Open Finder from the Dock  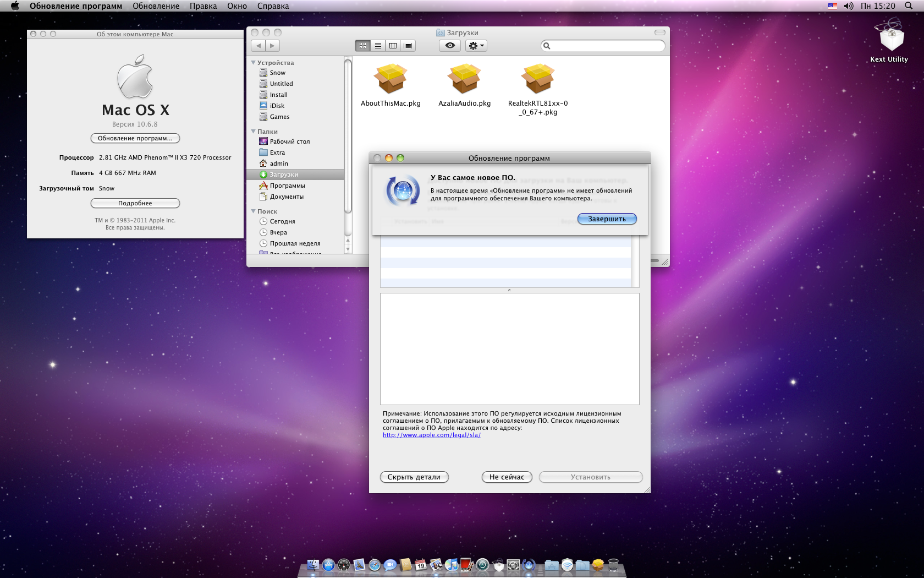pos(313,565)
